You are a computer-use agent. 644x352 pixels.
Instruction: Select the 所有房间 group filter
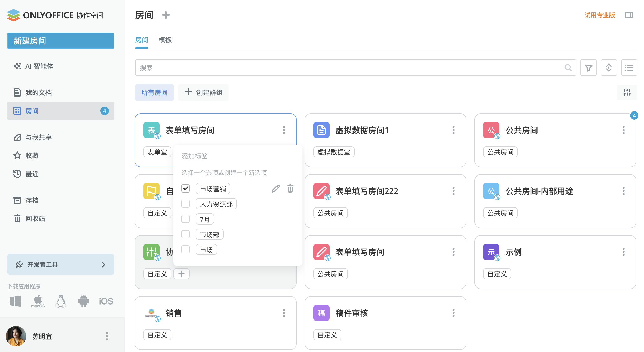pos(155,92)
